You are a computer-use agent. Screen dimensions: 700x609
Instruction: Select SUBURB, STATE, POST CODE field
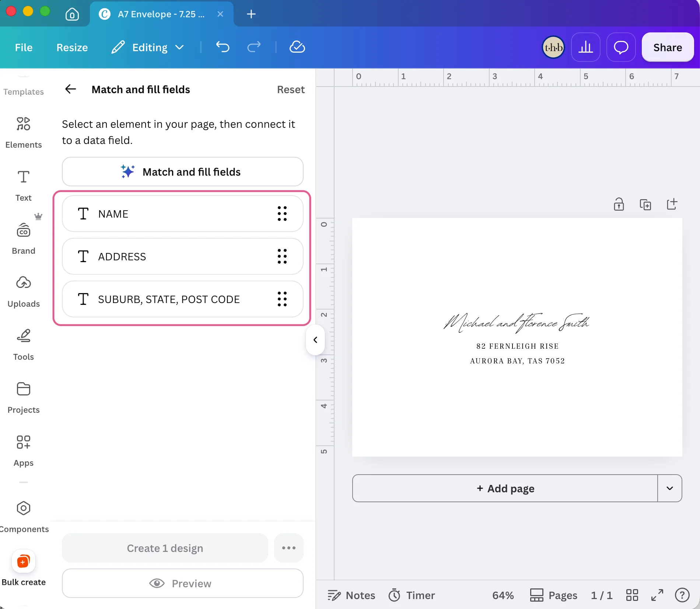[183, 299]
